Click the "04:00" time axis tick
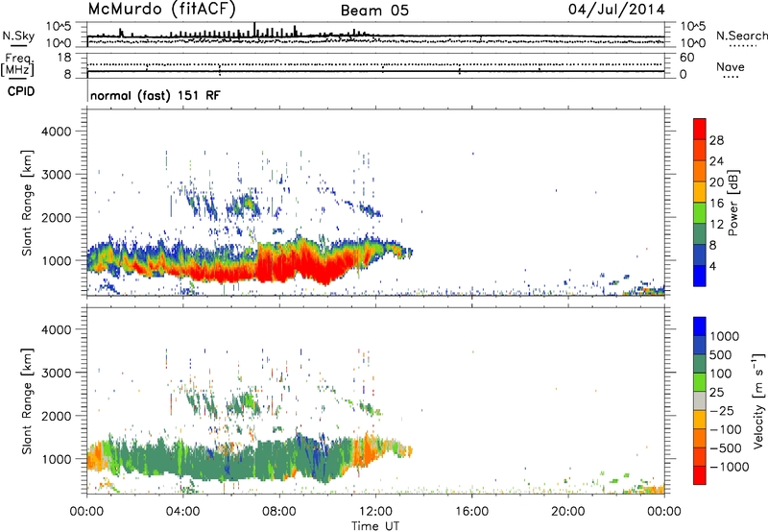 (x=182, y=512)
